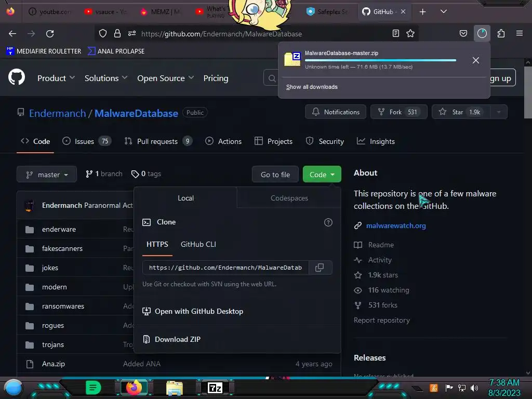Switch to the Pull requests tab
The width and height of the screenshot is (532, 399).
click(x=158, y=141)
